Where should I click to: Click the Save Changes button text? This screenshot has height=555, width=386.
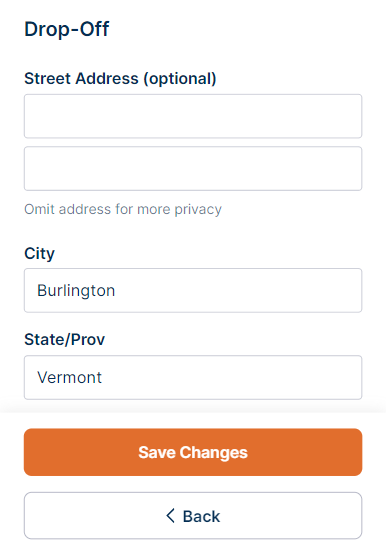(193, 452)
